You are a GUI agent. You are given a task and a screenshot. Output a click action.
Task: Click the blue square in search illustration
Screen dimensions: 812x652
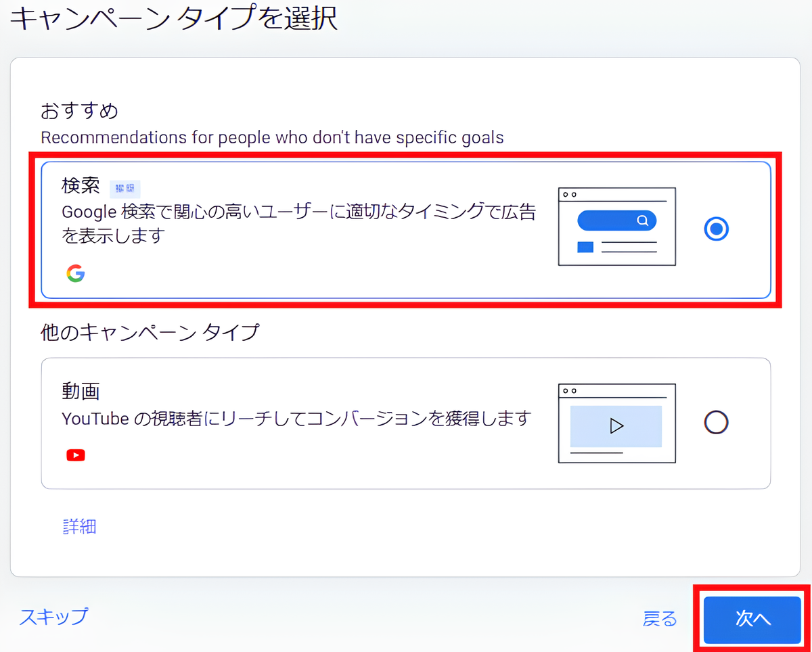point(585,247)
